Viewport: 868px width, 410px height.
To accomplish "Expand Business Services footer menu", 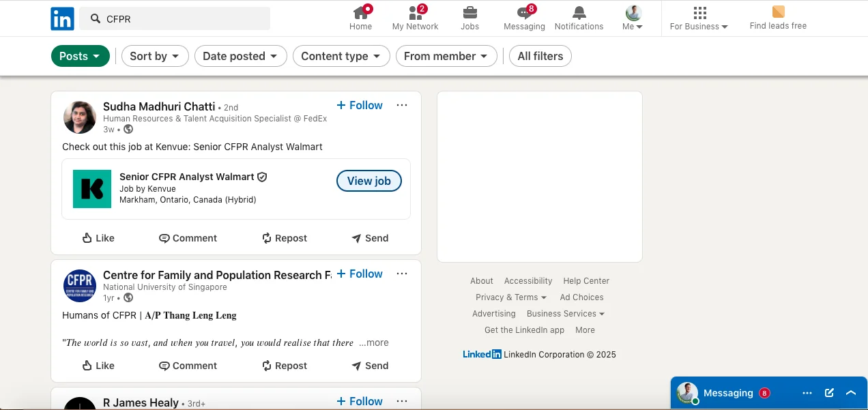I will pos(566,314).
